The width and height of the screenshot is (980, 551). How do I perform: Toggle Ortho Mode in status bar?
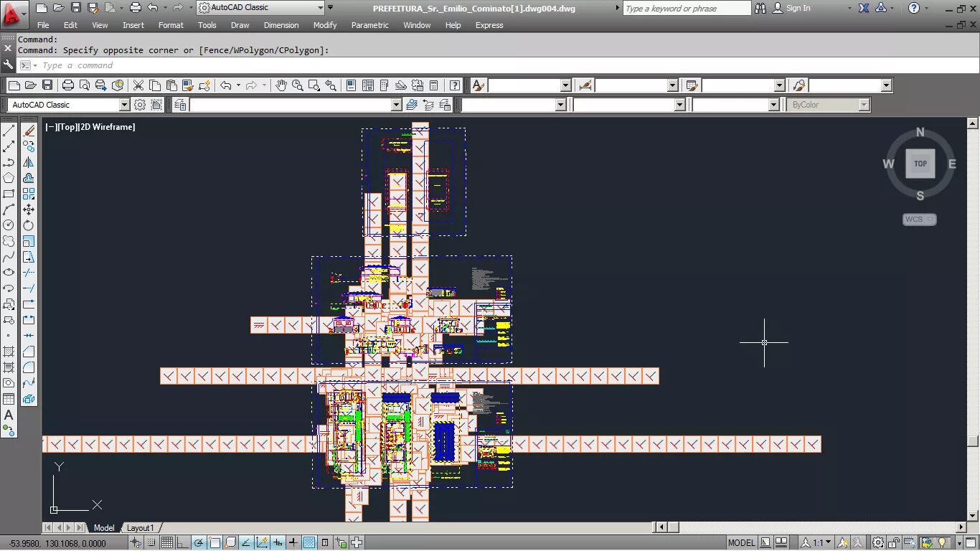(182, 542)
